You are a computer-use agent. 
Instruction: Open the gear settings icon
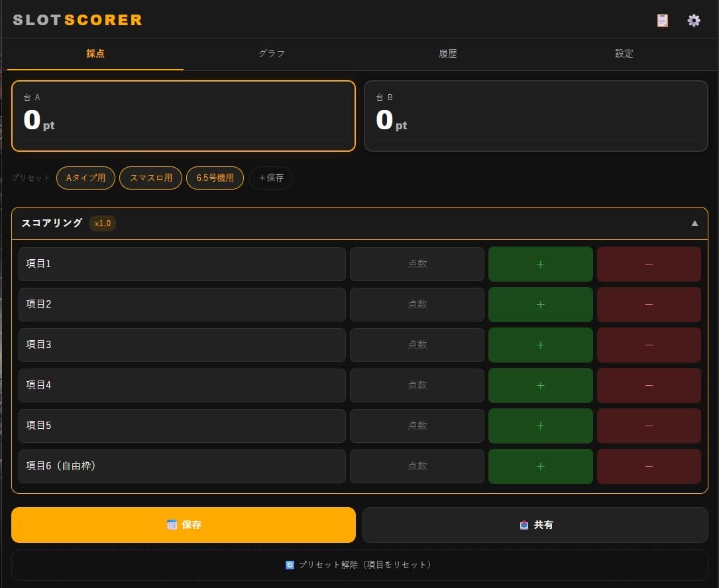click(x=693, y=20)
